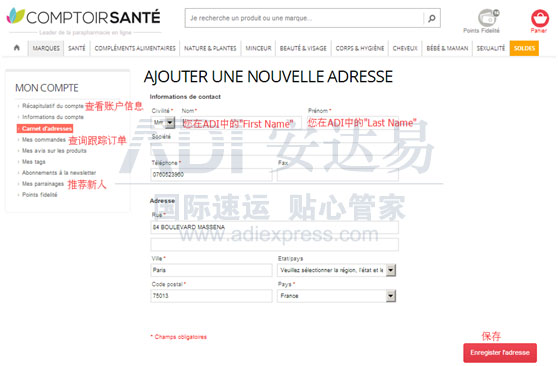This screenshot has height=366, width=558.
Task: Select Beauté & Visage menu item
Action: click(x=303, y=48)
